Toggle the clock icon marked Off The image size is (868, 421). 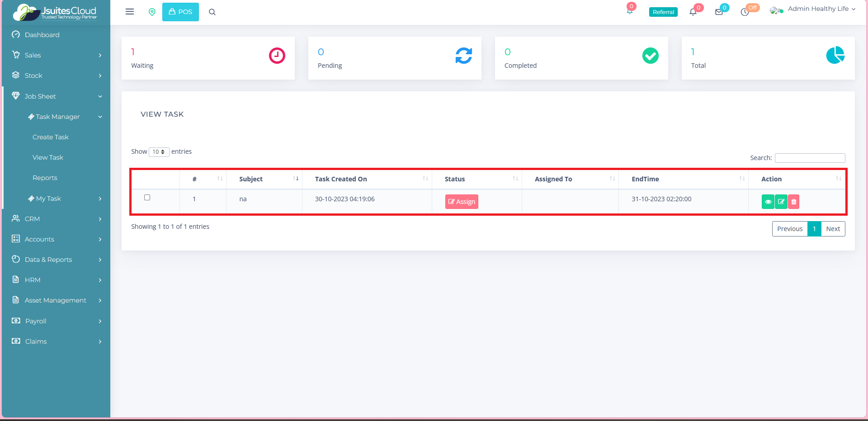click(745, 12)
